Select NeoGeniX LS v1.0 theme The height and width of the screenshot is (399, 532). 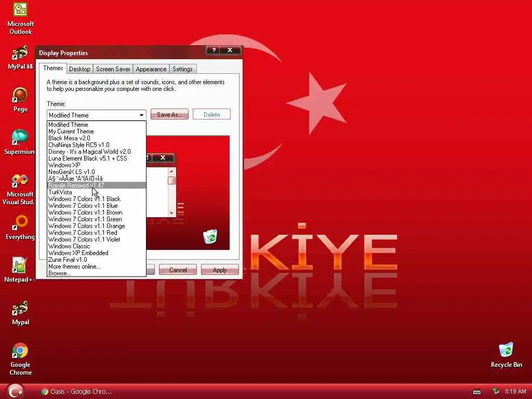[x=96, y=172]
